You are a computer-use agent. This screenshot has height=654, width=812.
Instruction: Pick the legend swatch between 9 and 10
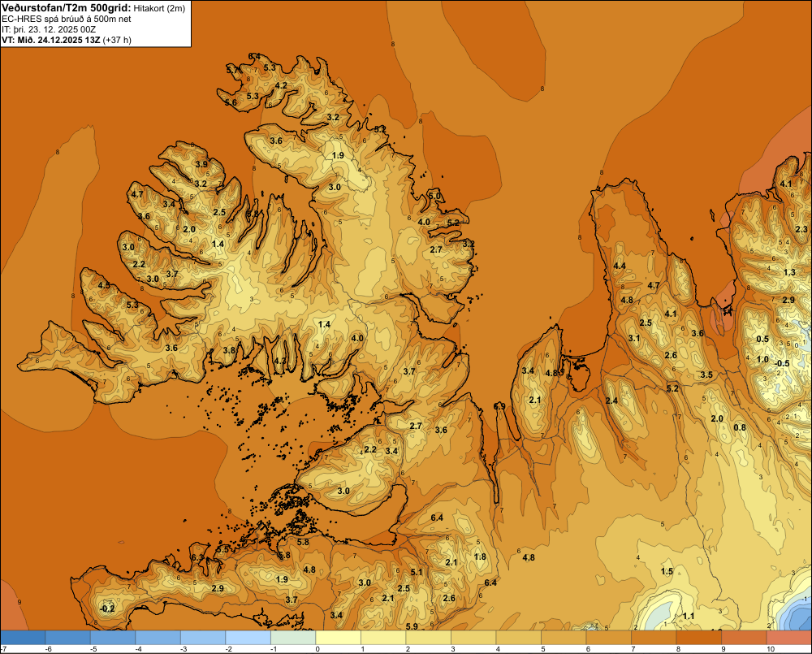744,637
